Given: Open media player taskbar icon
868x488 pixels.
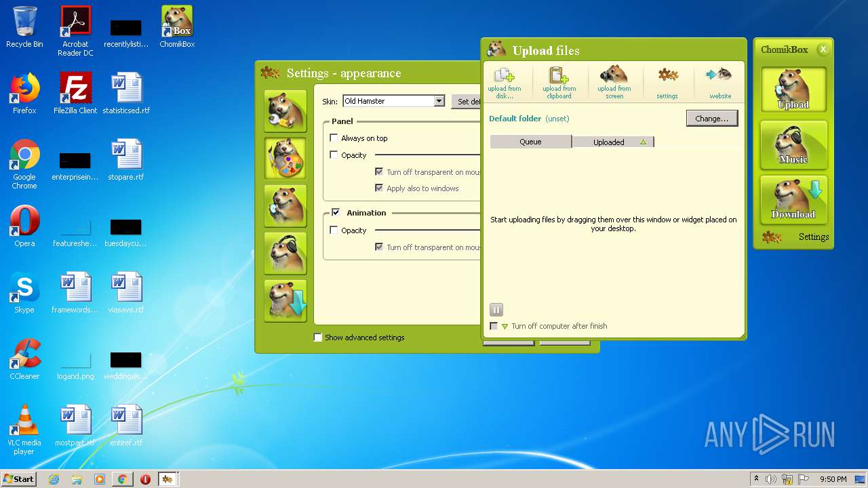Looking at the screenshot, I should point(100,479).
